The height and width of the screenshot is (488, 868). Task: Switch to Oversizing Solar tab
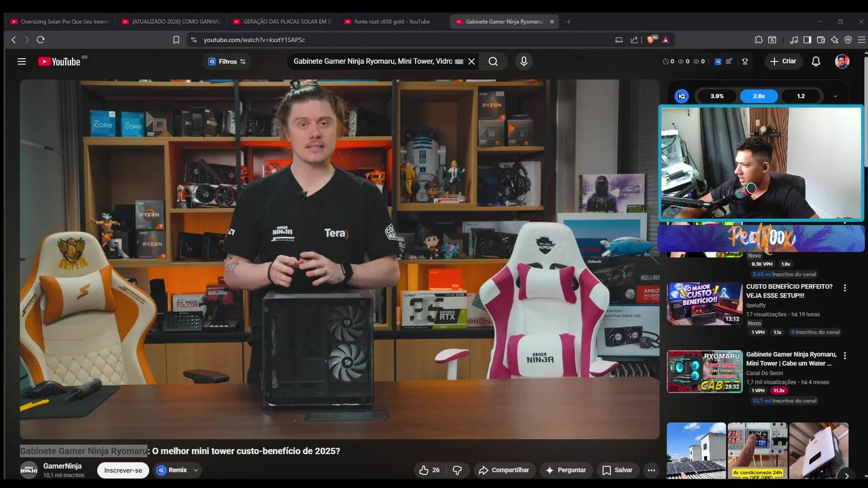pos(59,22)
